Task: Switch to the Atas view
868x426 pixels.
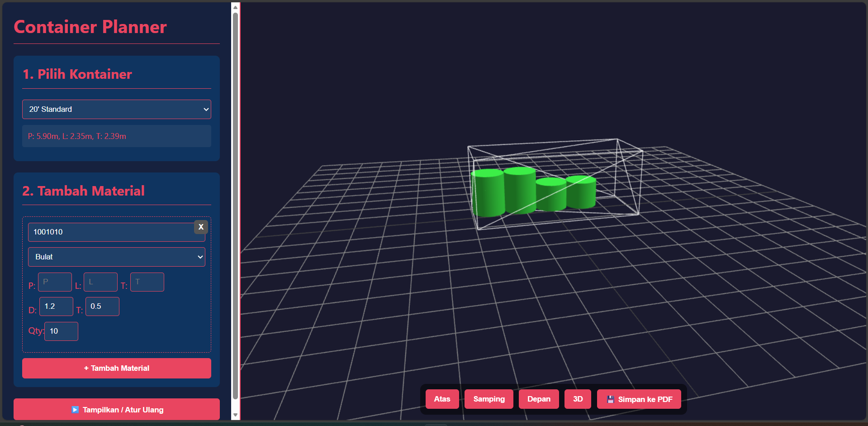Action: [x=442, y=399]
